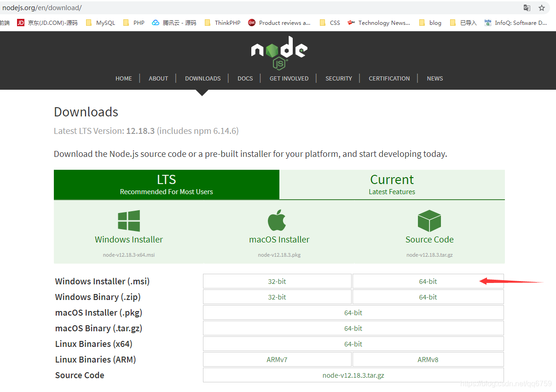Click the node-v12.18.3.pkg filename text
Image resolution: width=556 pixels, height=392 pixels.
coord(279,255)
